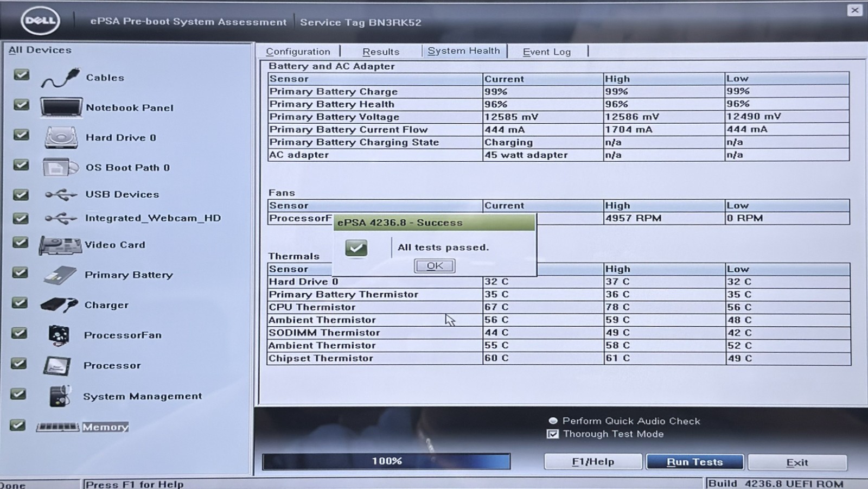The height and width of the screenshot is (489, 868).
Task: Toggle the Notebook Panel checkbox
Action: coord(22,104)
